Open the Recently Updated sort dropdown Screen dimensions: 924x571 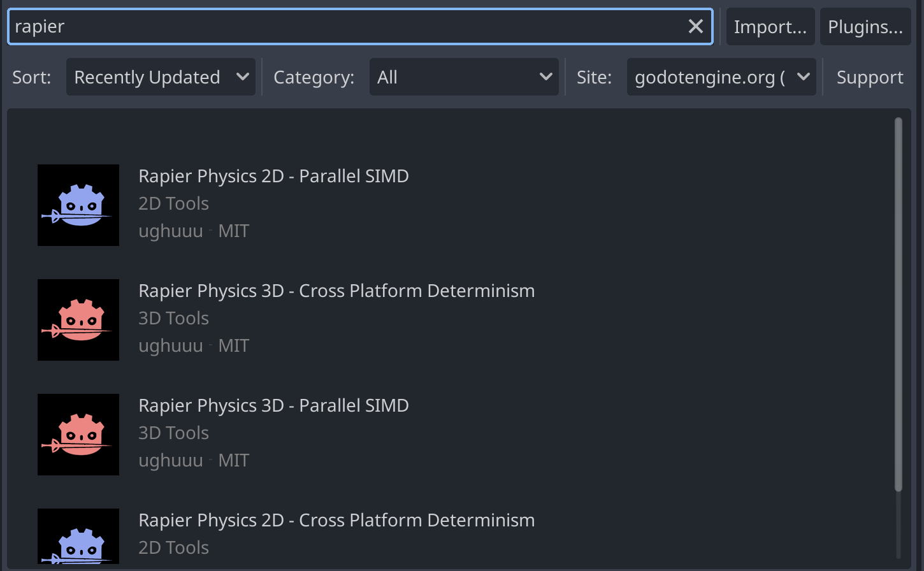161,77
